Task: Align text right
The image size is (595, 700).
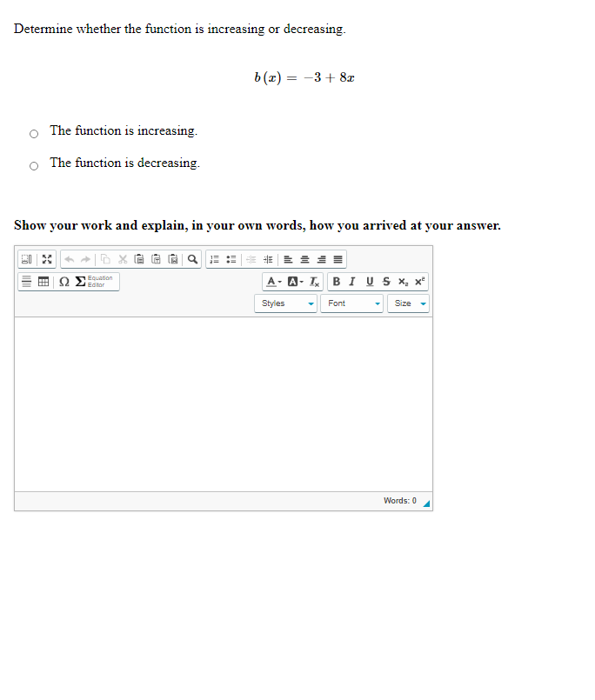Action: pos(322,259)
